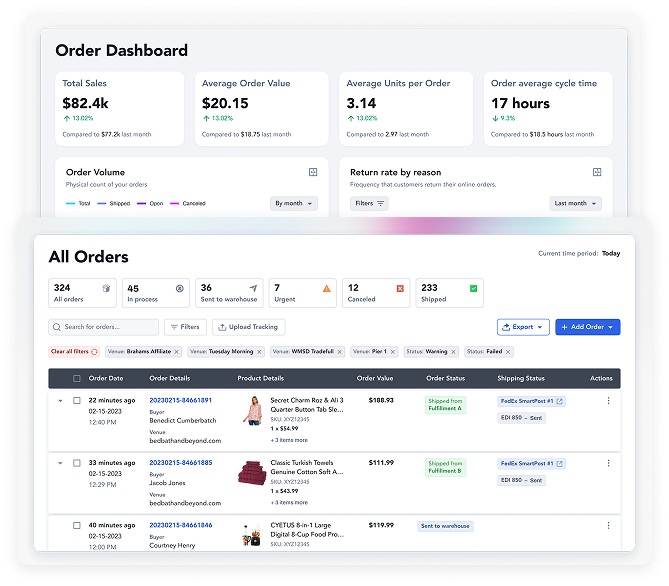The width and height of the screenshot is (669, 586).
Task: Open FedEx SmartPost #1 link for Jacob Jones order
Action: pyautogui.click(x=531, y=464)
